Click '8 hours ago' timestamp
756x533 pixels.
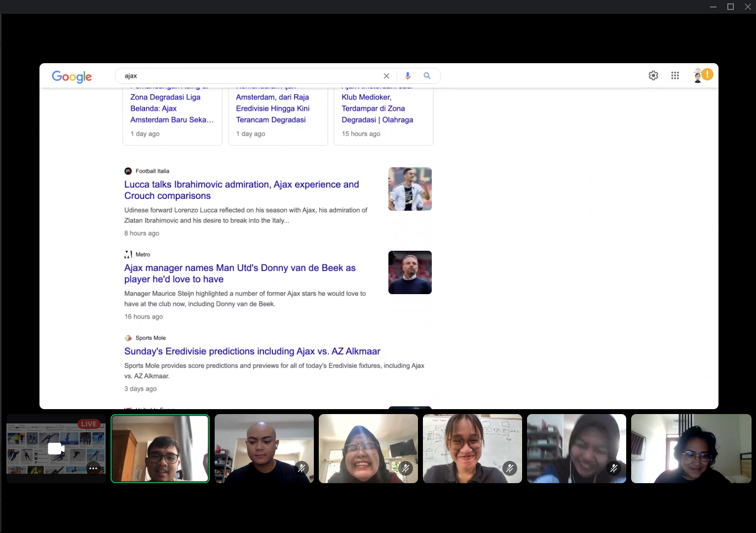[142, 233]
